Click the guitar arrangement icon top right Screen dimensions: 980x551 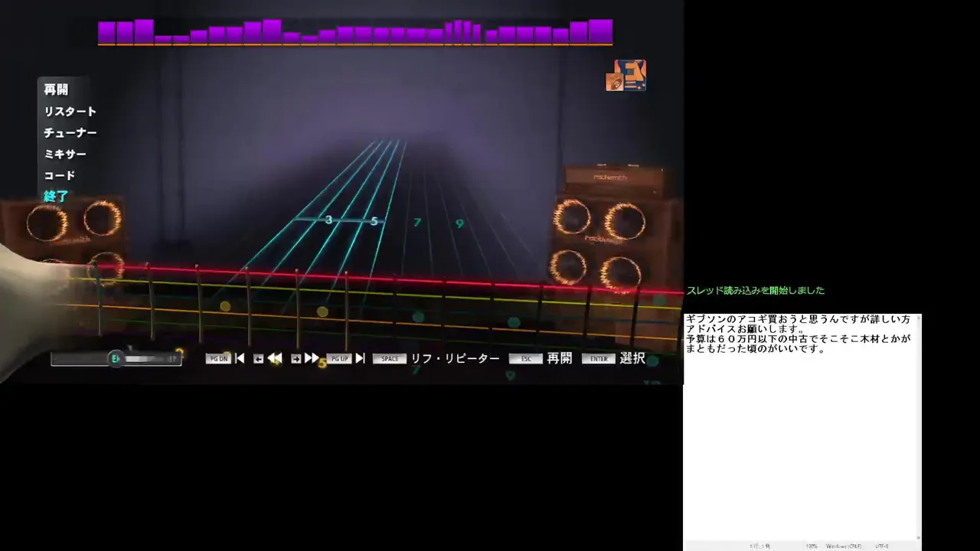coord(626,76)
